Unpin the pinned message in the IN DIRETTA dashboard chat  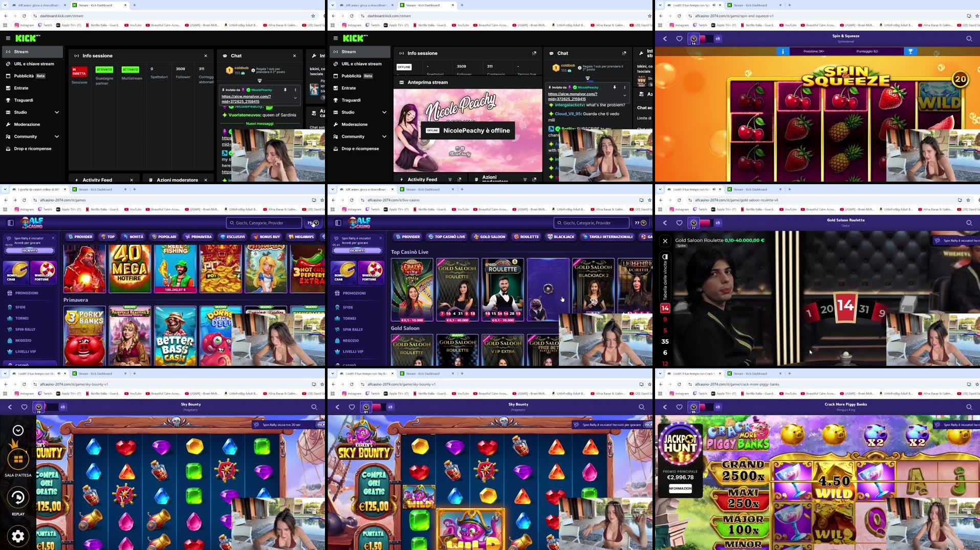[x=285, y=90]
